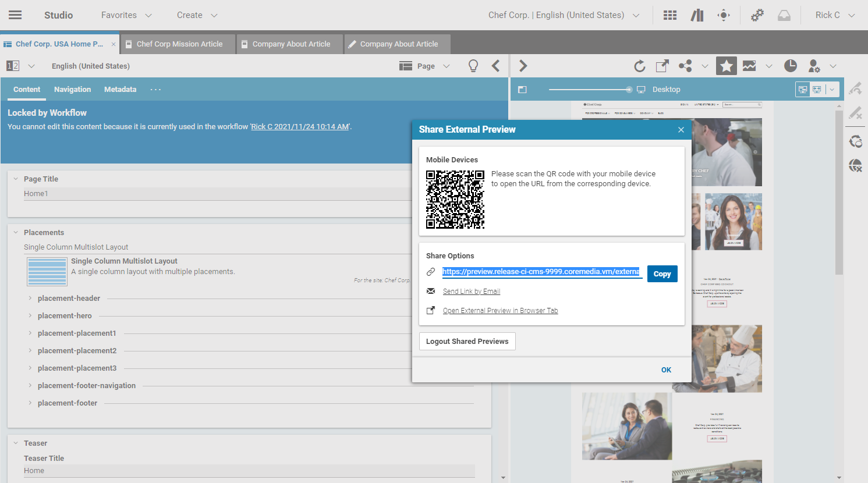Enable second preview layout toggle

pos(817,90)
